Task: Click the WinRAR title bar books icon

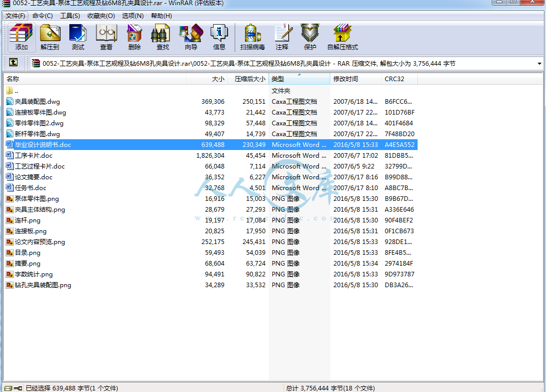Action: 6,3
